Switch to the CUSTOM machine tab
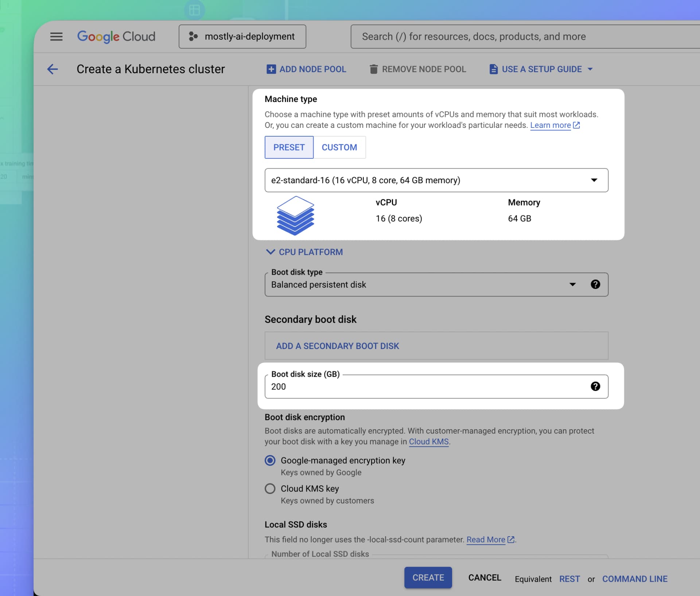 click(x=339, y=147)
